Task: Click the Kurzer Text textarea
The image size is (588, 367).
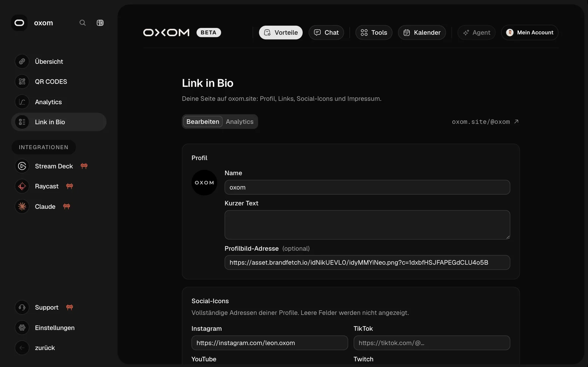Action: tap(367, 225)
